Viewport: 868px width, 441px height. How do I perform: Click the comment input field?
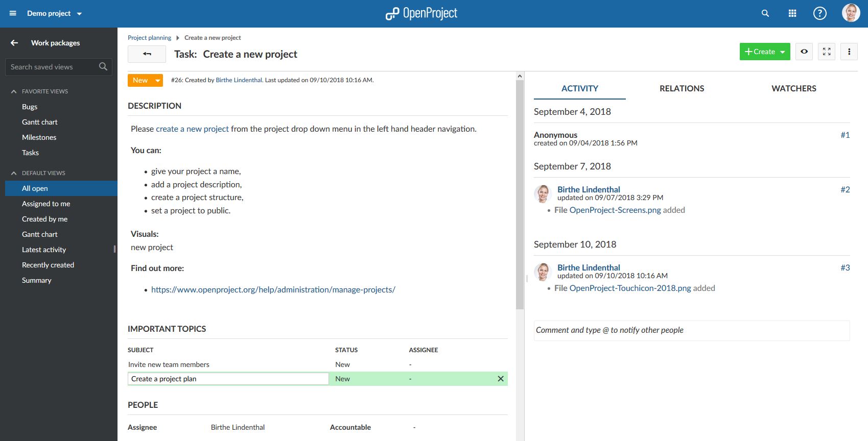(691, 330)
